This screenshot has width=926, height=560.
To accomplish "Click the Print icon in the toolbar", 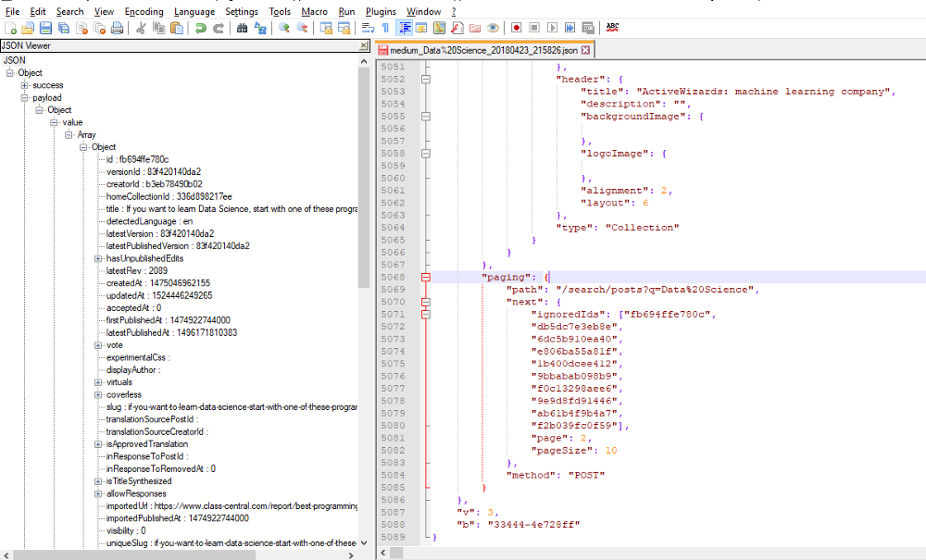I will coord(117,28).
